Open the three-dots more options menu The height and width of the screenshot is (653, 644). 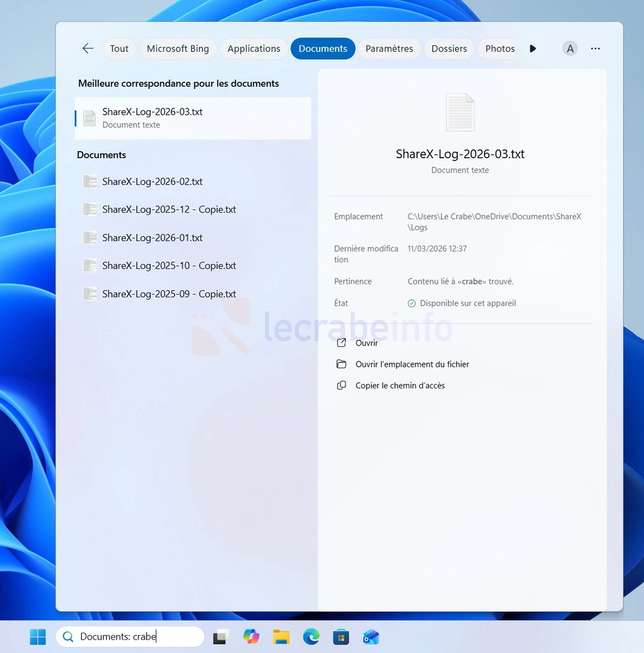tap(595, 48)
